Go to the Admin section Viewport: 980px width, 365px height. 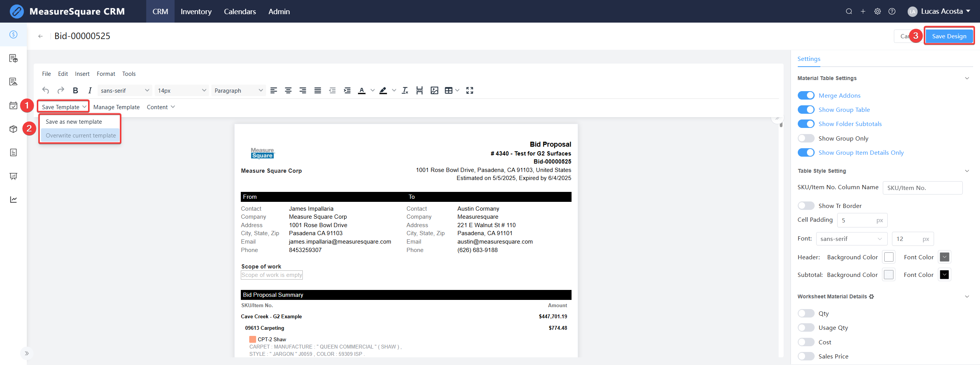point(279,11)
